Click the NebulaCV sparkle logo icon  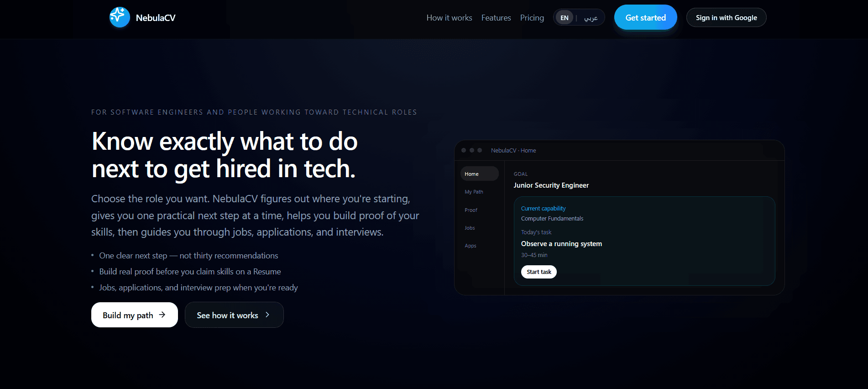pyautogui.click(x=120, y=17)
